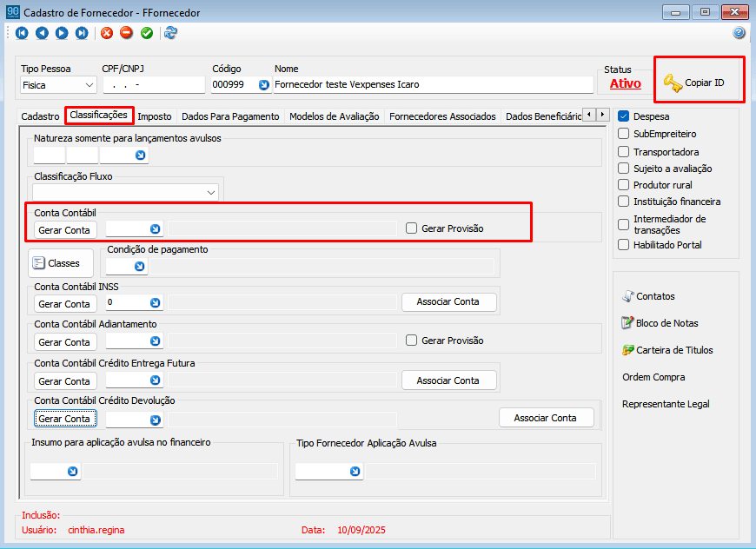Check Sujeito a avaliação
This screenshot has width=756, height=549.
point(623,169)
